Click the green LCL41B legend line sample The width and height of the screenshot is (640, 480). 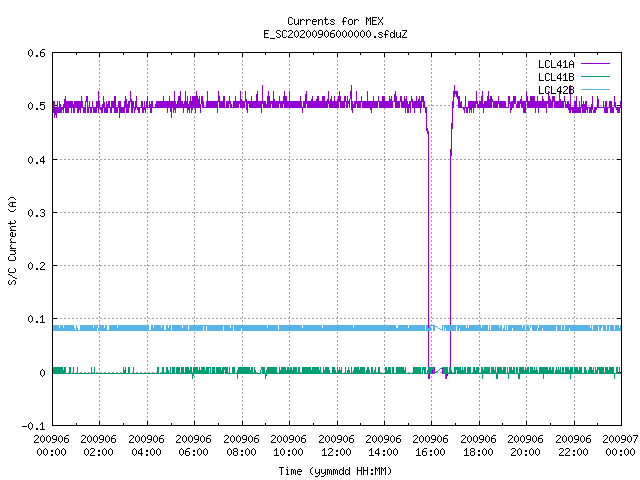[x=595, y=76]
